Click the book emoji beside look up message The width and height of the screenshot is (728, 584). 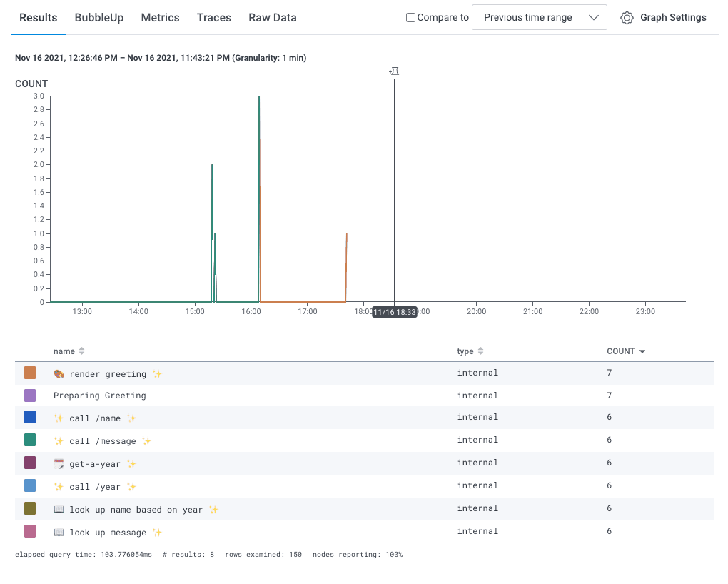point(59,533)
